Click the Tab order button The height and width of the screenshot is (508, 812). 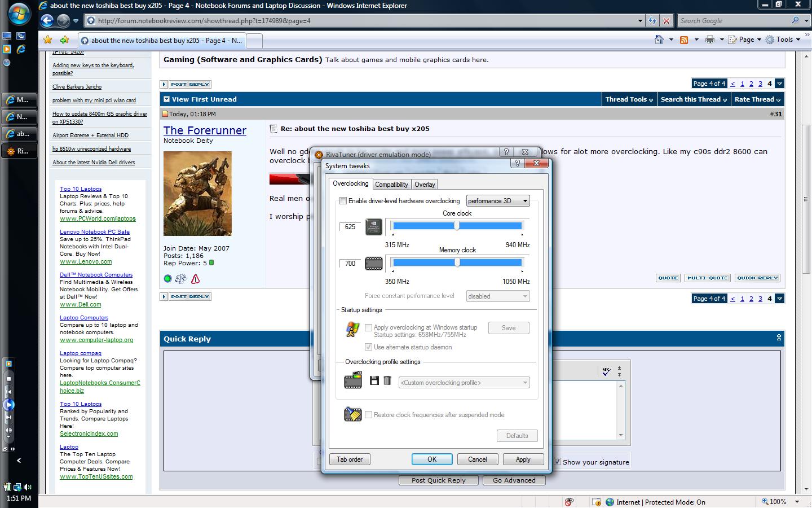[350, 459]
